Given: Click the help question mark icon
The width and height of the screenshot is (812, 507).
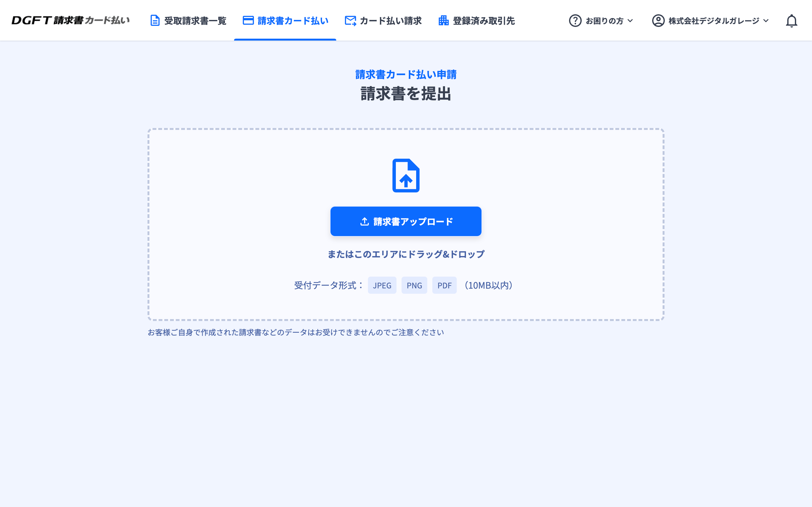Looking at the screenshot, I should pyautogui.click(x=575, y=21).
